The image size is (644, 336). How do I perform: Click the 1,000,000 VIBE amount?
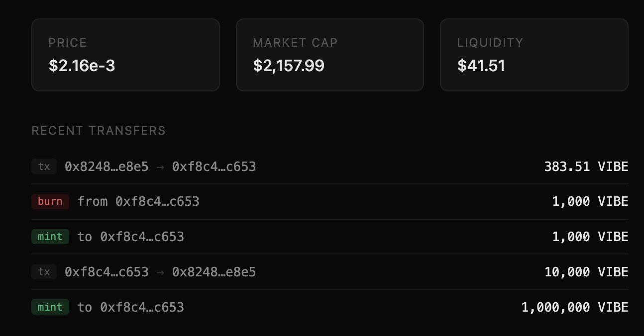click(575, 307)
